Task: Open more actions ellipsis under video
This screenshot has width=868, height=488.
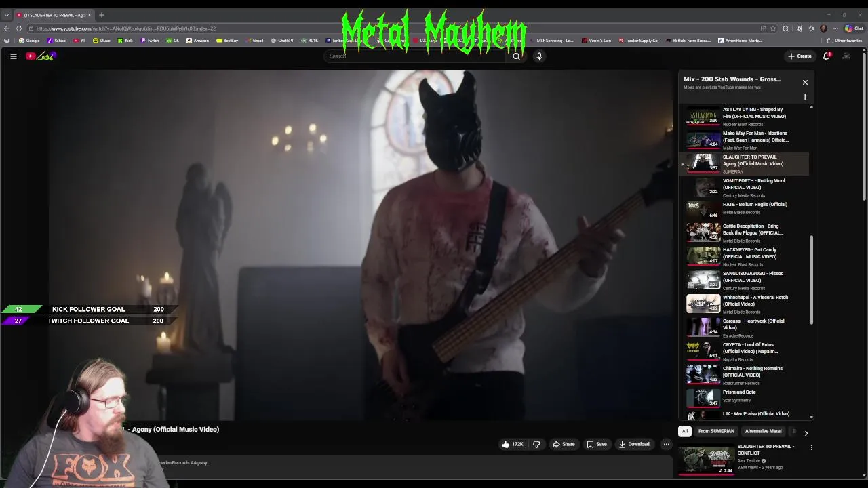Action: 667,444
